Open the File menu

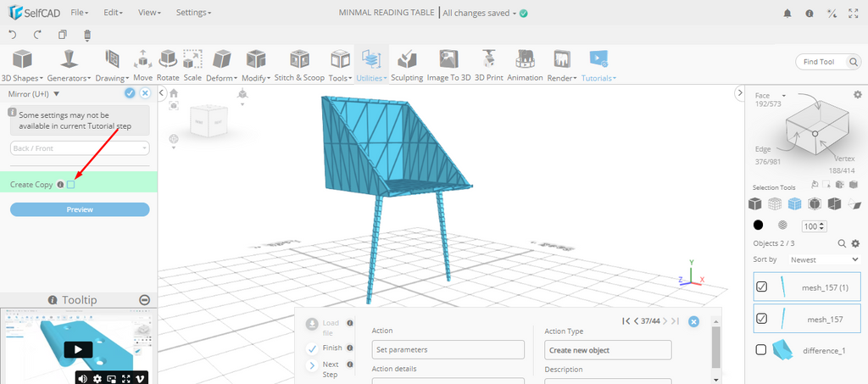click(x=80, y=13)
